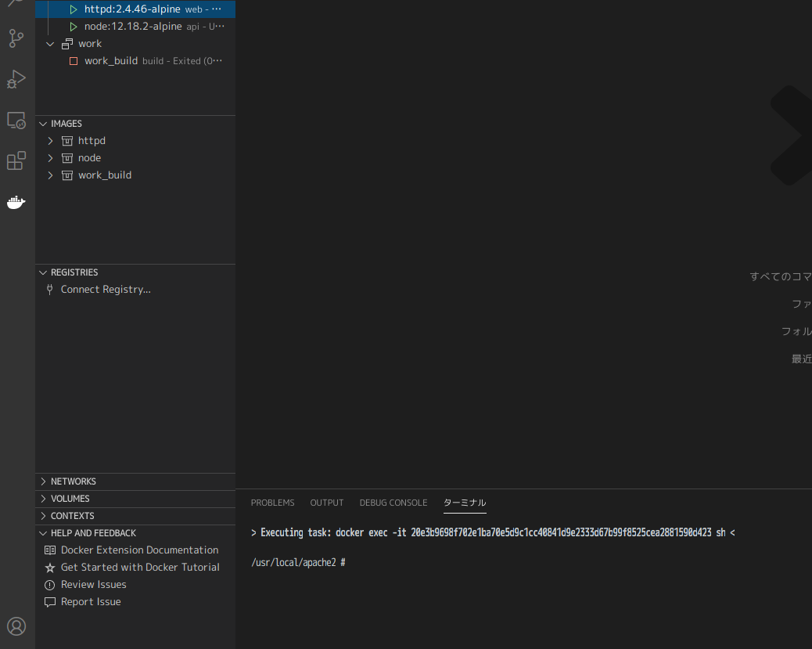Viewport: 812px width, 649px height.
Task: Switch to the OUTPUT tab
Action: pos(327,503)
